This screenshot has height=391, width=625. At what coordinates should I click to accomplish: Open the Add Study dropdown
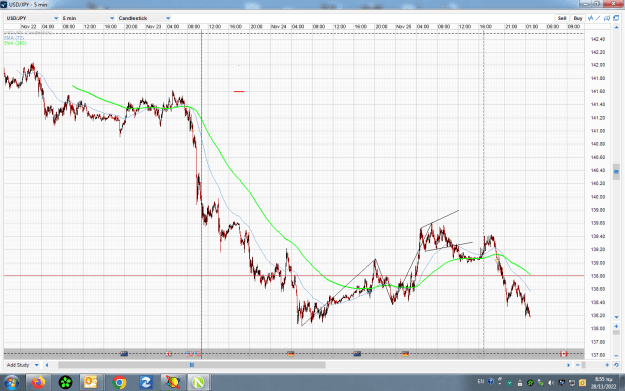[x=22, y=365]
